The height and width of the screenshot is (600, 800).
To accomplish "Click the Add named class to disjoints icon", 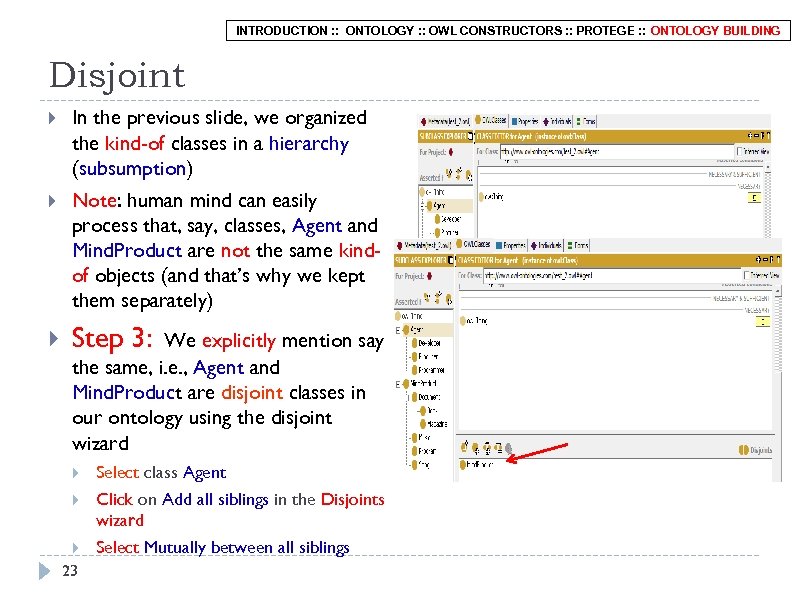I will (x=476, y=448).
